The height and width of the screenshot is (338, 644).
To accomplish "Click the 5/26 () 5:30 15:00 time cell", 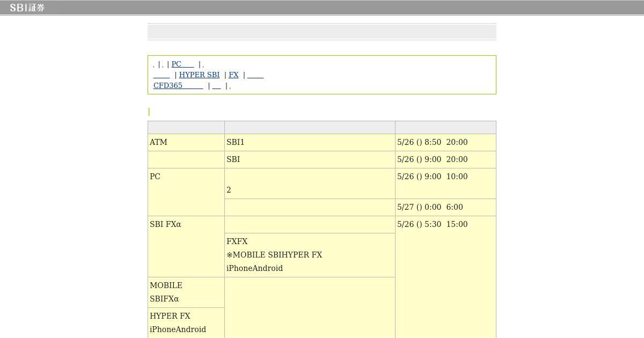I will (445, 277).
